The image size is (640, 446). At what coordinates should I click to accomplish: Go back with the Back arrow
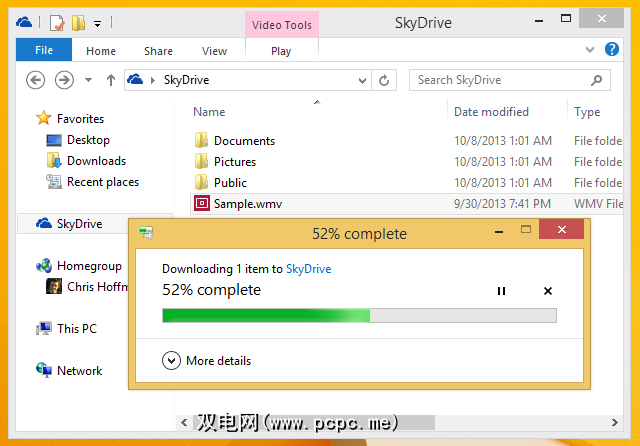coord(36,80)
